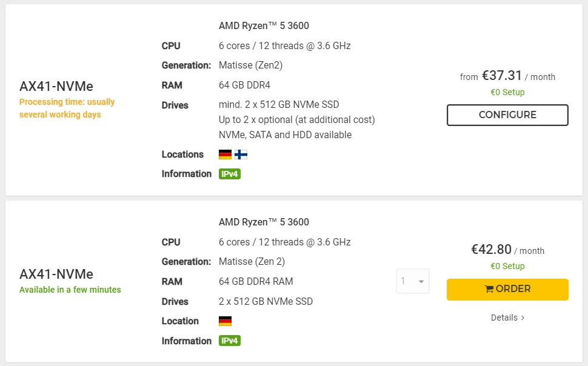Image resolution: width=588 pixels, height=366 pixels.
Task: Open the quantity dropdown showing 1
Action: click(412, 281)
